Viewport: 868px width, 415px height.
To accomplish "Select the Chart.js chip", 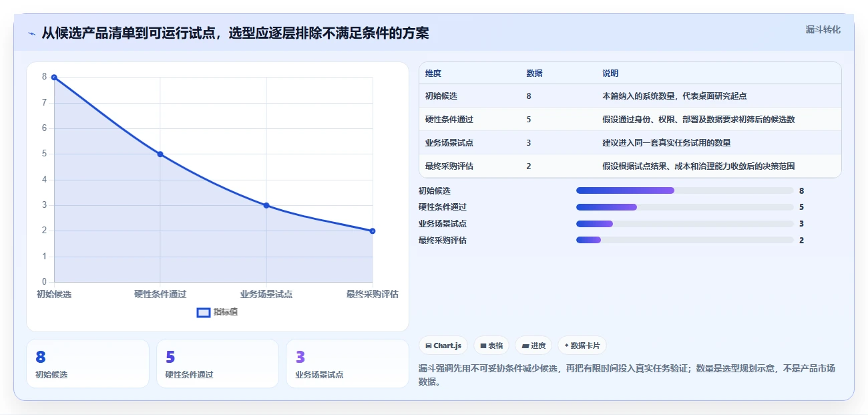I will 443,345.
